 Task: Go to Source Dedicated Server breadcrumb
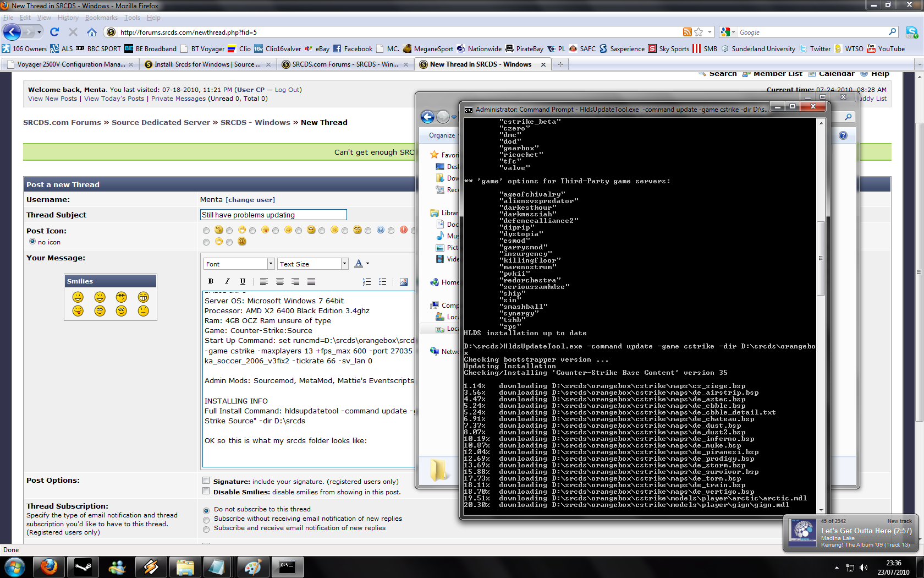point(161,122)
